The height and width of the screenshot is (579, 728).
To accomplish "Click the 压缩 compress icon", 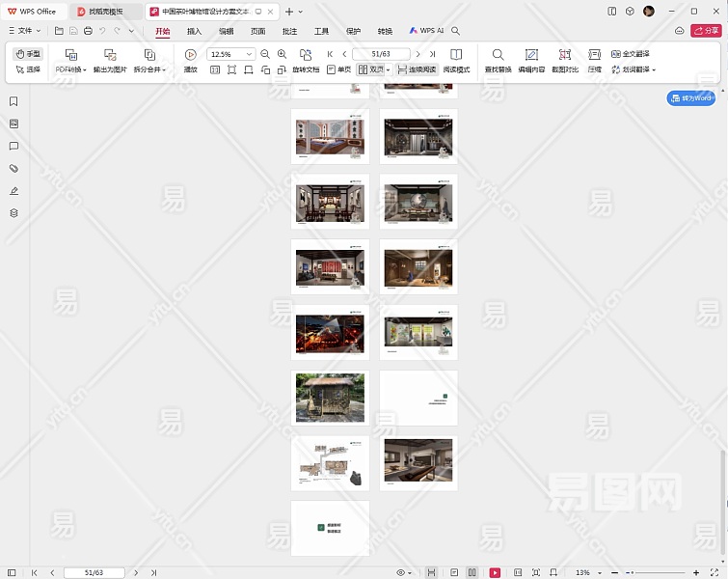I will click(595, 55).
